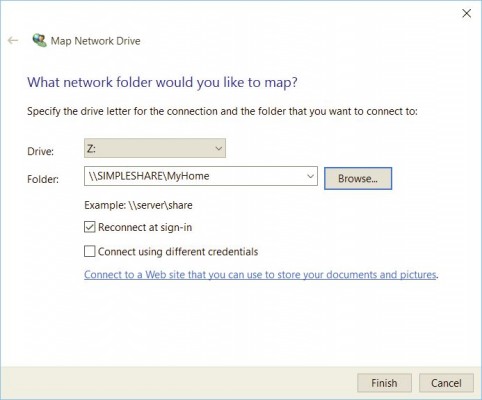Toggle via the 'Reconnect at sign-in' label text
This screenshot has width=482, height=400.
(145, 227)
